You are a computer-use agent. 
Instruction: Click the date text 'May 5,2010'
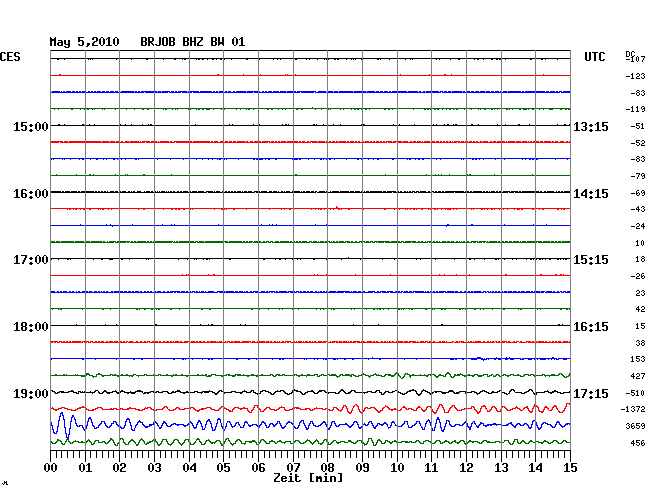[84, 42]
